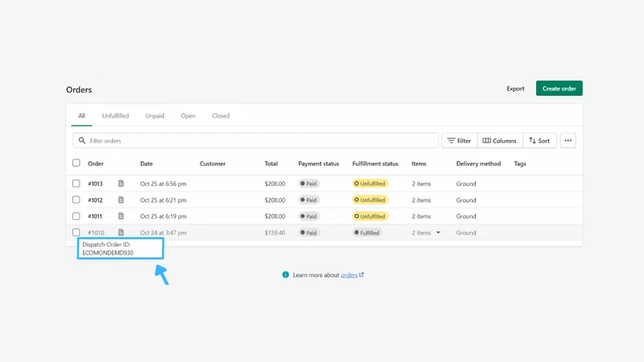The image size is (644, 362).
Task: Check the box for order #1010
Action: coord(76,232)
